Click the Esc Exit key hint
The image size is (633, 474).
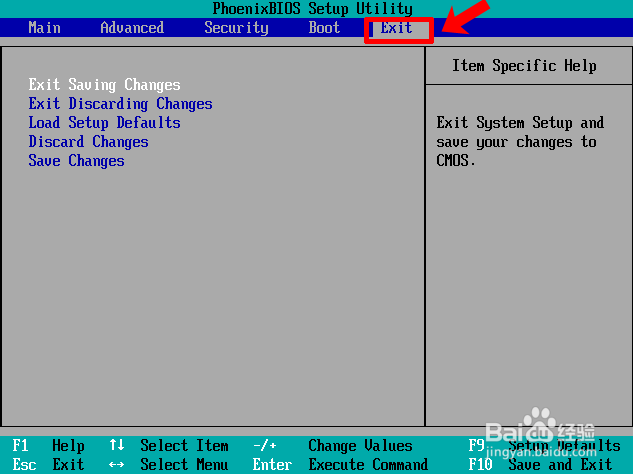click(x=48, y=465)
